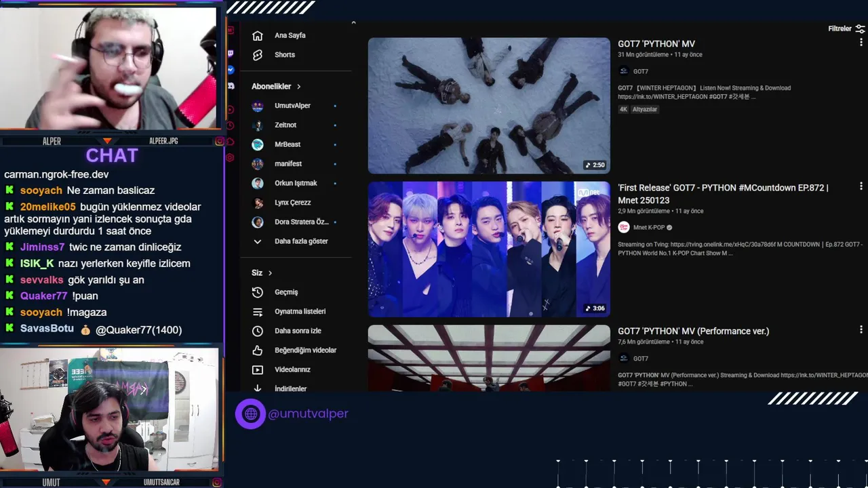Click the @umutvalper handle text
This screenshot has height=488, width=868.
click(x=308, y=413)
